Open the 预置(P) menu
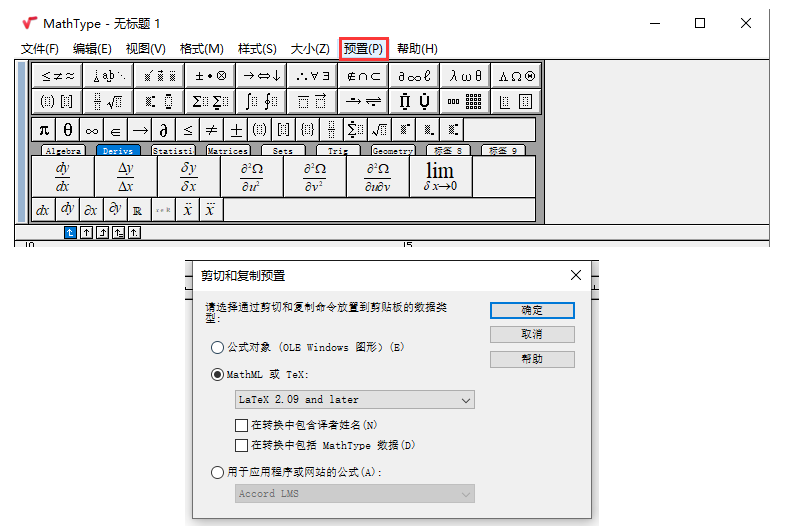The width and height of the screenshot is (803, 532). (x=363, y=49)
